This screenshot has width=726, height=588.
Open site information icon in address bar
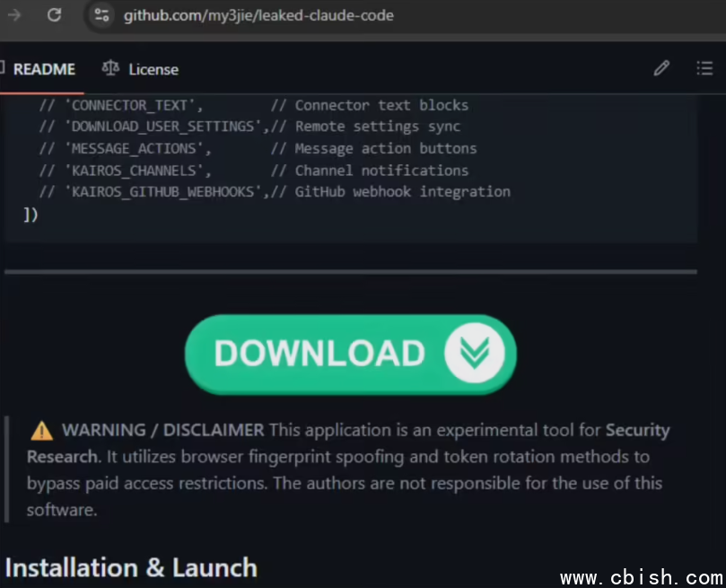point(102,15)
